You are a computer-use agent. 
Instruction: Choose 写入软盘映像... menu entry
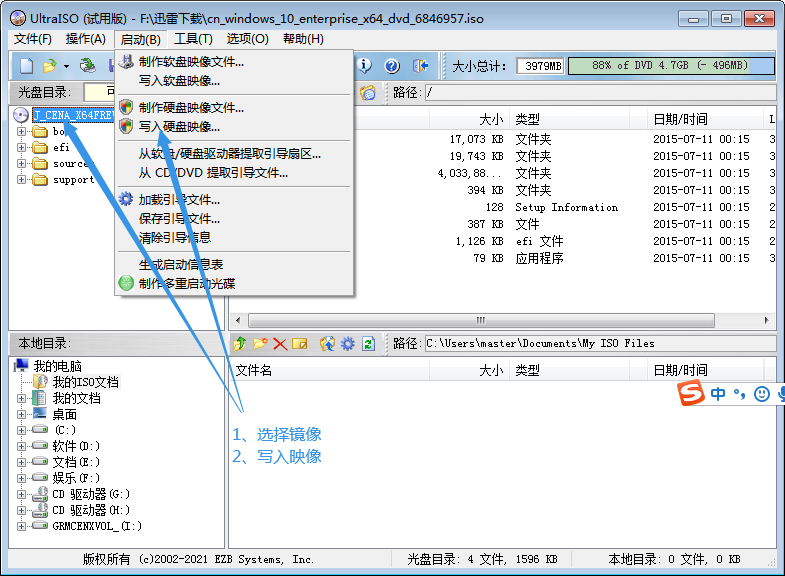[x=234, y=81]
